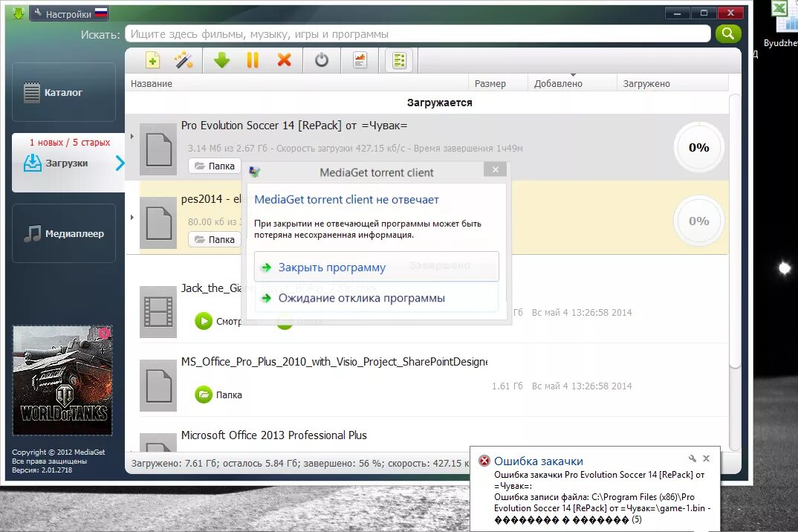This screenshot has width=798, height=532.
Task: Expand the pes2014 row arrow
Action: point(132,218)
